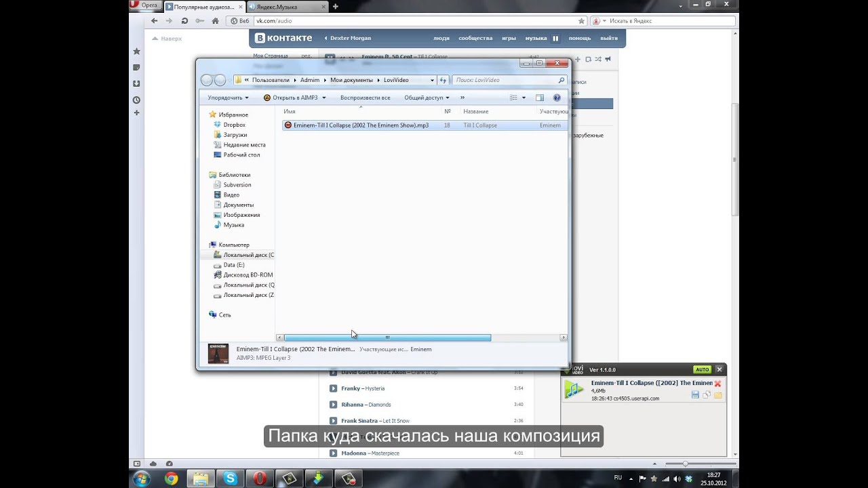Screen dimensions: 868x488
Task: Click the Opera forward navigation arrow
Action: coord(170,21)
